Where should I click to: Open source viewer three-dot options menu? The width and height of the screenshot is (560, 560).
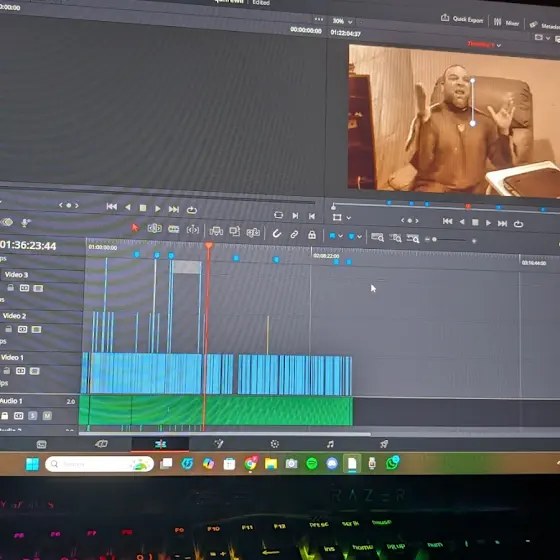coord(319,19)
